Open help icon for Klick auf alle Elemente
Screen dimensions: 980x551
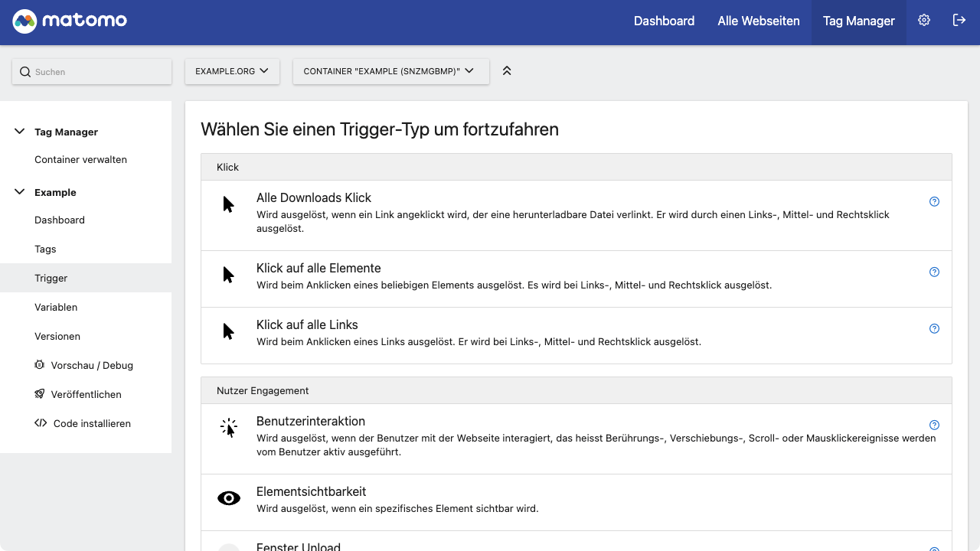coord(934,272)
